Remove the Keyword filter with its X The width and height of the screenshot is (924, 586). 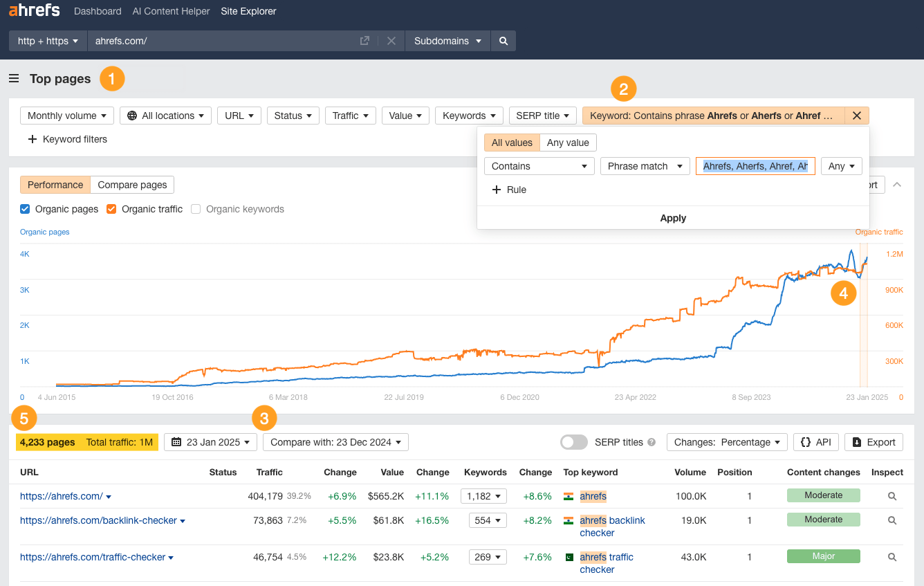click(x=857, y=115)
